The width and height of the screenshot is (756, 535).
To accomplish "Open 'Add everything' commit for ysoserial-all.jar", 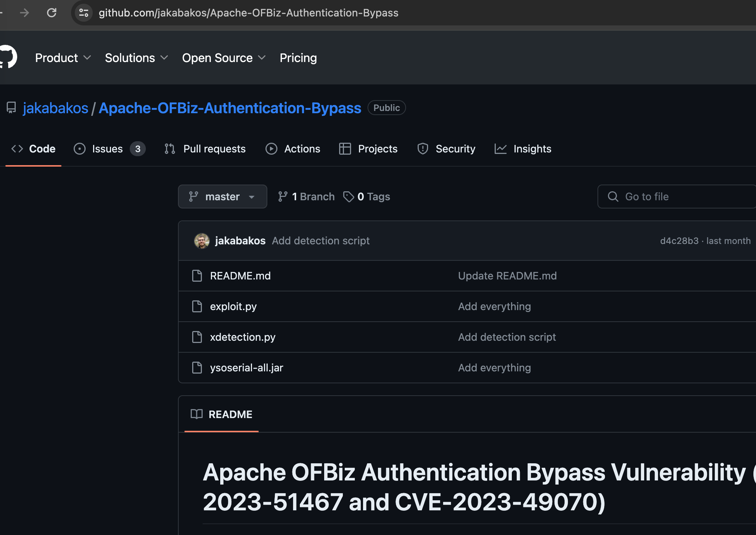I will pos(494,368).
